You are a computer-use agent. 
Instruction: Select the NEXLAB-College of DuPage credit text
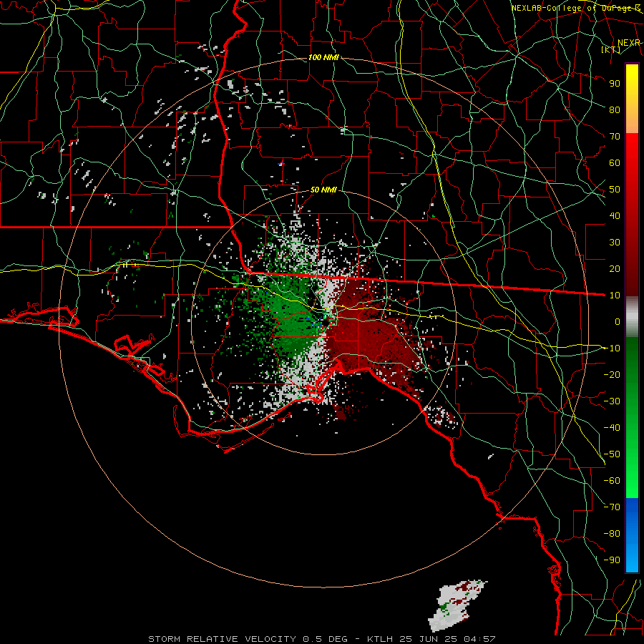coord(575,8)
